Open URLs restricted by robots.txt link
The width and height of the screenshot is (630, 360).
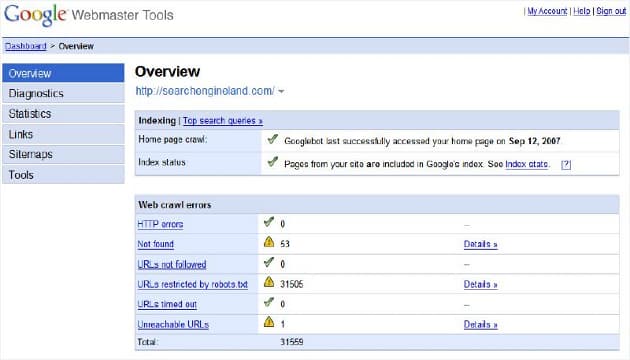192,284
